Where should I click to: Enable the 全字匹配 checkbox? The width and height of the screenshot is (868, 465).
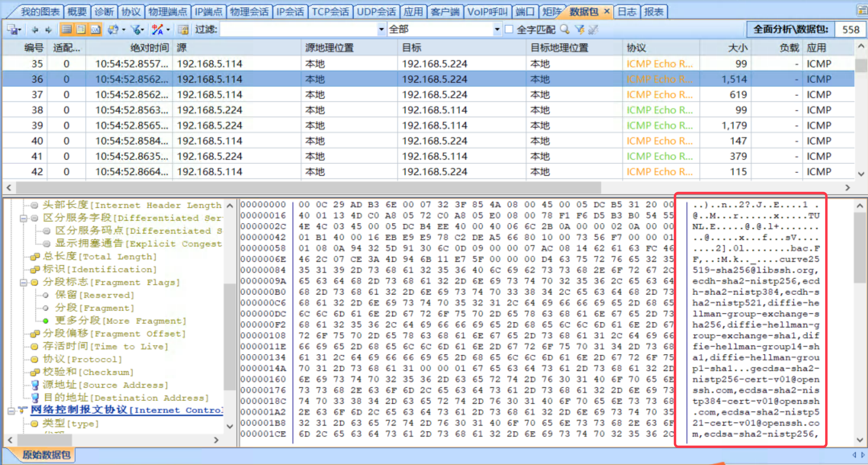click(509, 29)
